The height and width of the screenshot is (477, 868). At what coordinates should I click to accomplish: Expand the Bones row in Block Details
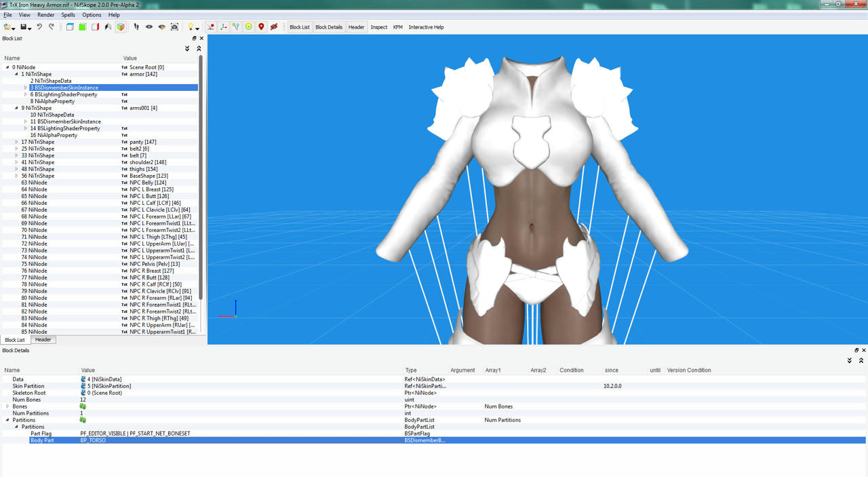click(x=7, y=406)
